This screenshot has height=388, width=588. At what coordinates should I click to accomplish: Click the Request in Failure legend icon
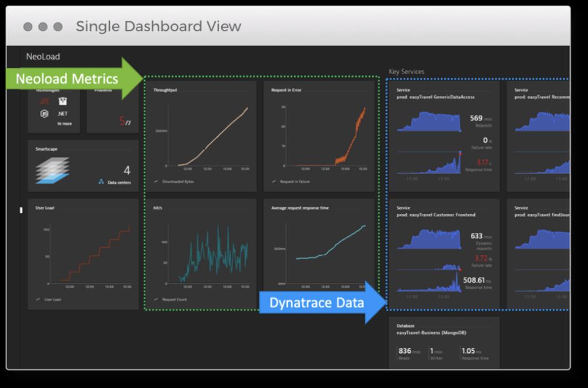[x=274, y=181]
